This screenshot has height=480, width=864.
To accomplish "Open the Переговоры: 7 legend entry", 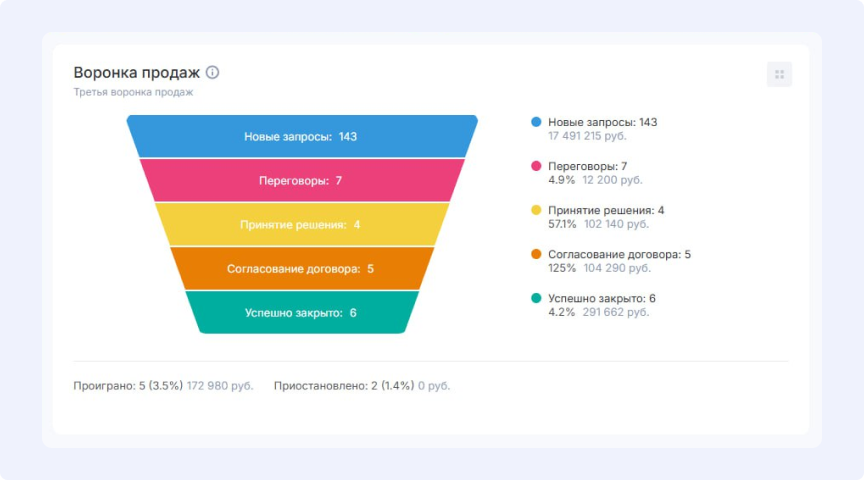I will point(588,166).
